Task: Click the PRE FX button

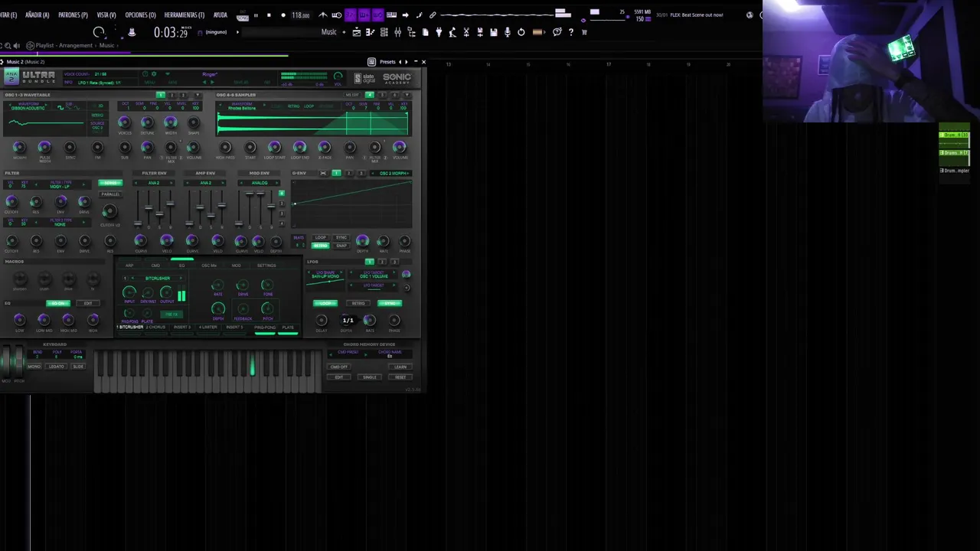Action: (171, 314)
